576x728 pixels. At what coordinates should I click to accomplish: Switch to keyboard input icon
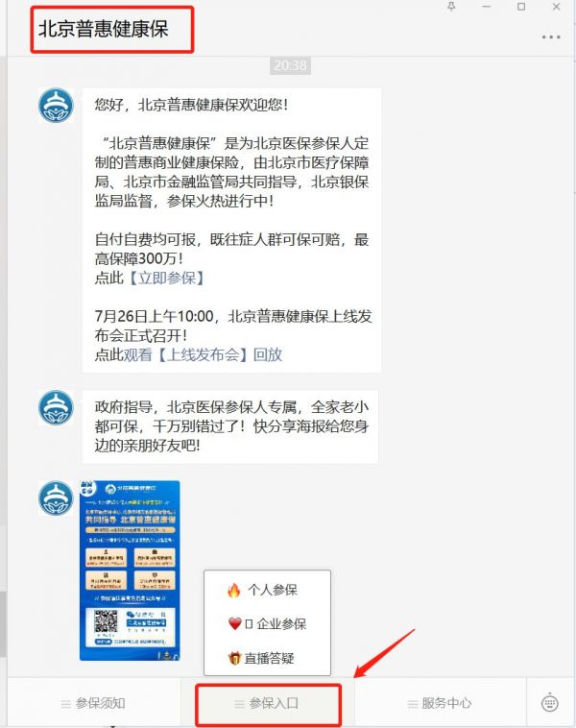[x=550, y=703]
